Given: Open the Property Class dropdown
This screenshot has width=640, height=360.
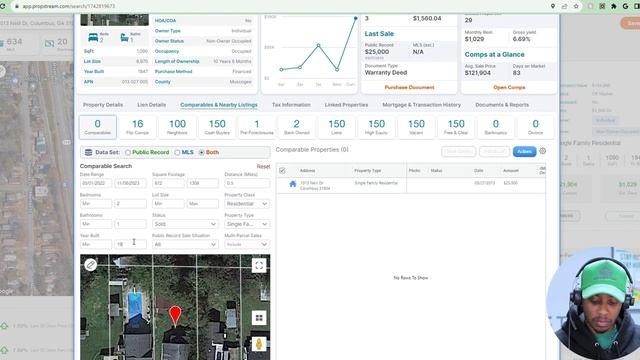Looking at the screenshot, I should (x=247, y=204).
